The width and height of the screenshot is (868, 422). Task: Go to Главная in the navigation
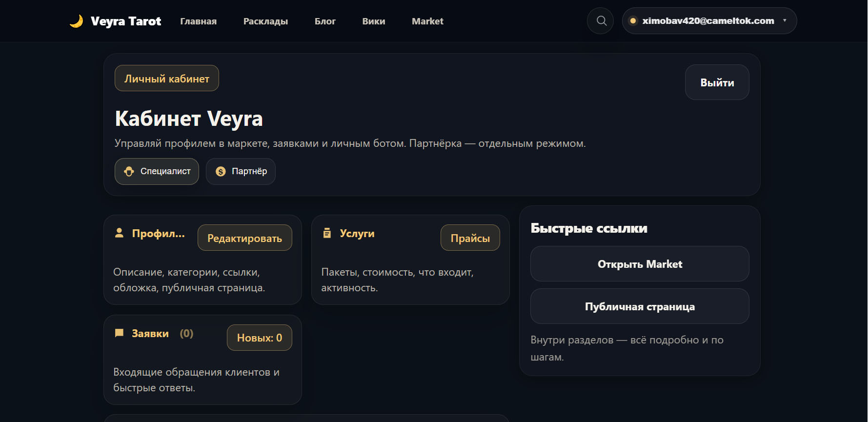click(198, 21)
